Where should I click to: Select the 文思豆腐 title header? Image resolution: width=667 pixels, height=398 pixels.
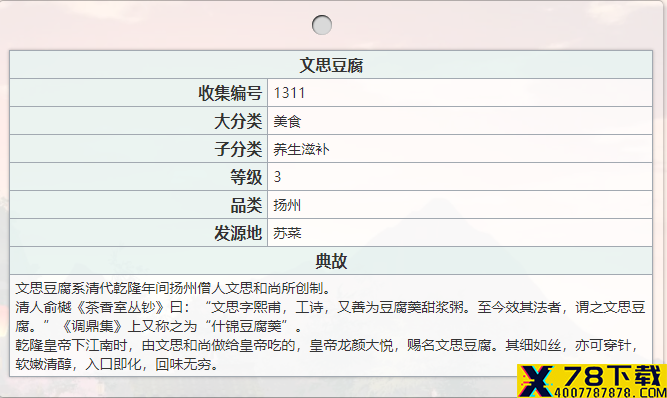pyautogui.click(x=331, y=65)
